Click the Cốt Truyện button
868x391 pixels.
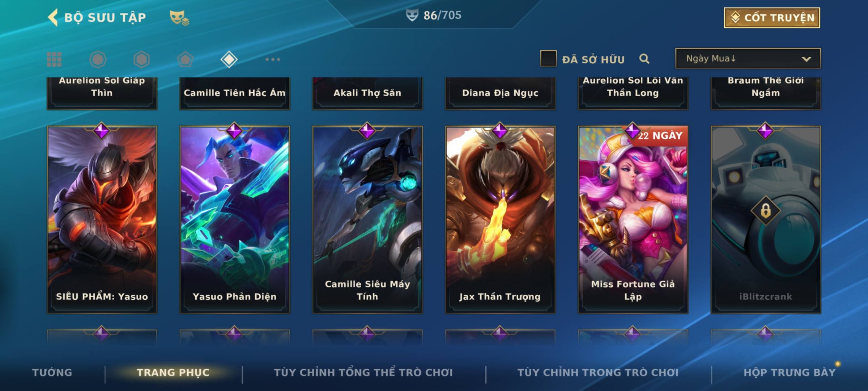772,18
